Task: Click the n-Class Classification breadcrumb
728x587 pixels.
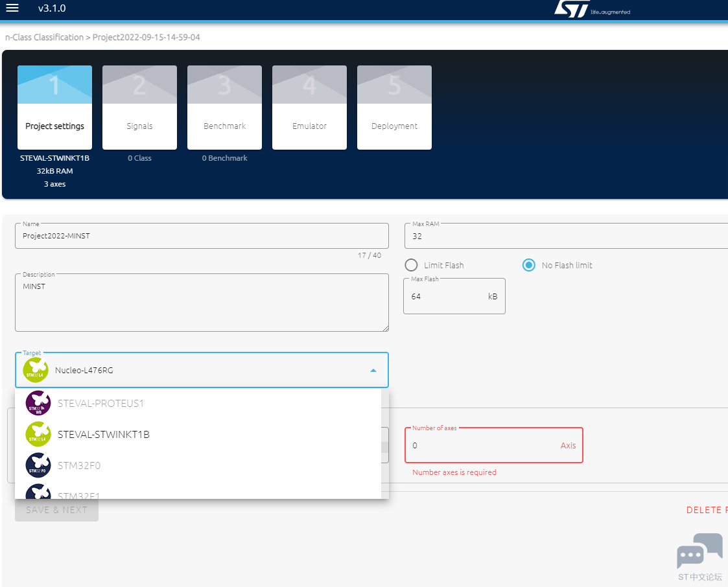Action: tap(45, 37)
